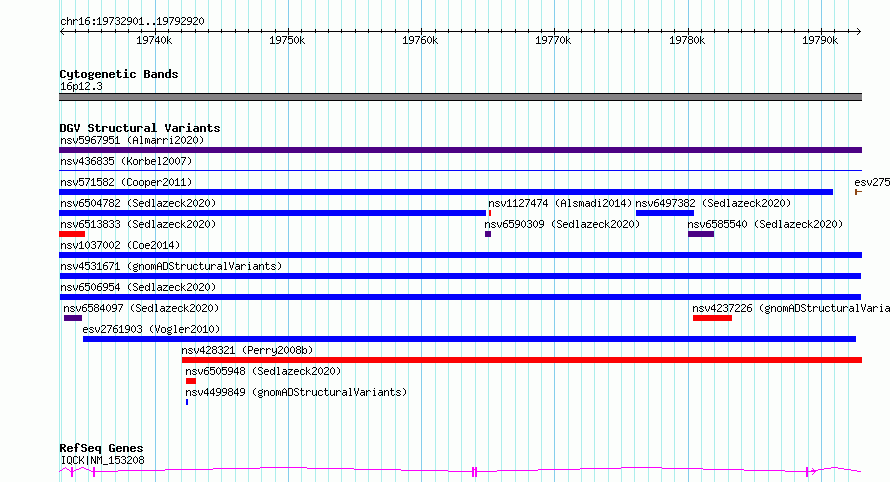Select the blue esv2761903 variant bar
Image resolution: width=890 pixels, height=482 pixels.
[469, 339]
